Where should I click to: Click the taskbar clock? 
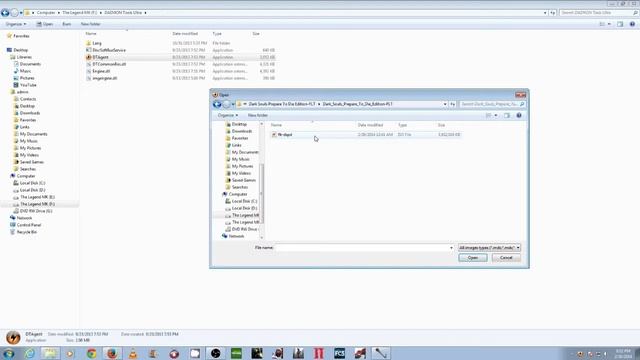pyautogui.click(x=623, y=353)
